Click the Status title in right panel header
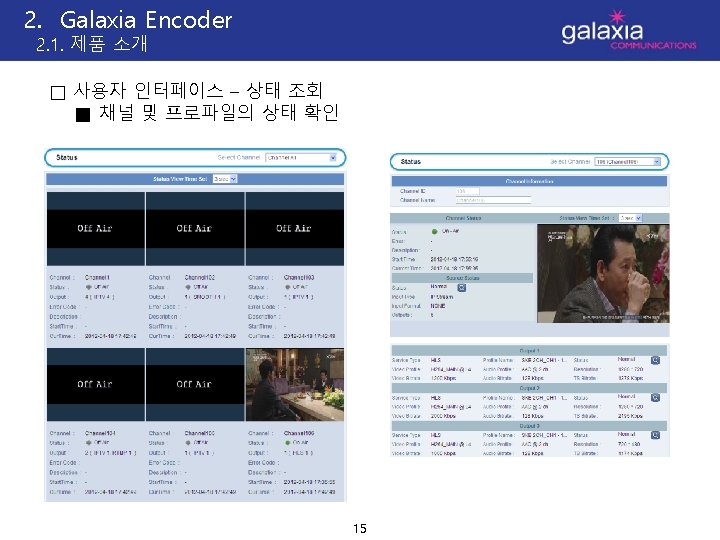The width and height of the screenshot is (720, 540). point(411,162)
